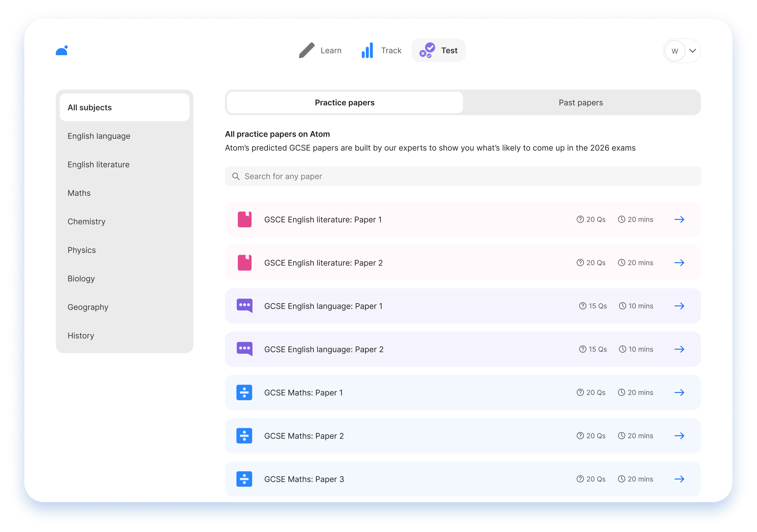Click the magnifier icon in the search bar

[236, 176]
